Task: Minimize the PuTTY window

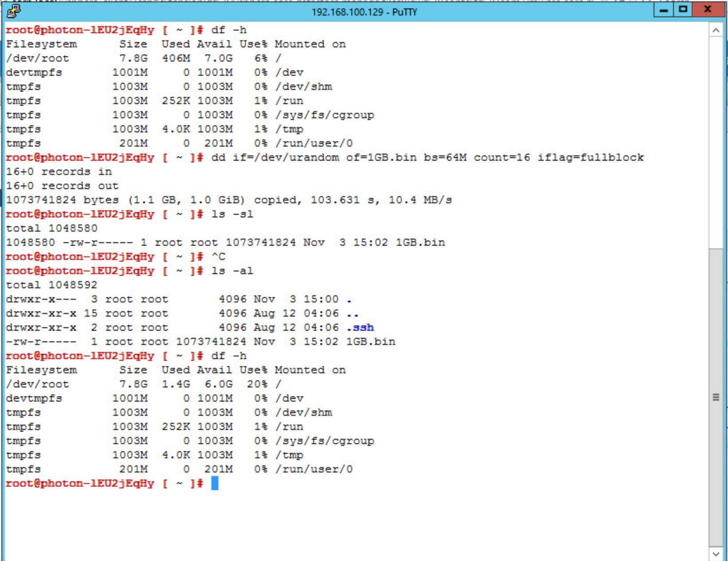Action: (663, 10)
